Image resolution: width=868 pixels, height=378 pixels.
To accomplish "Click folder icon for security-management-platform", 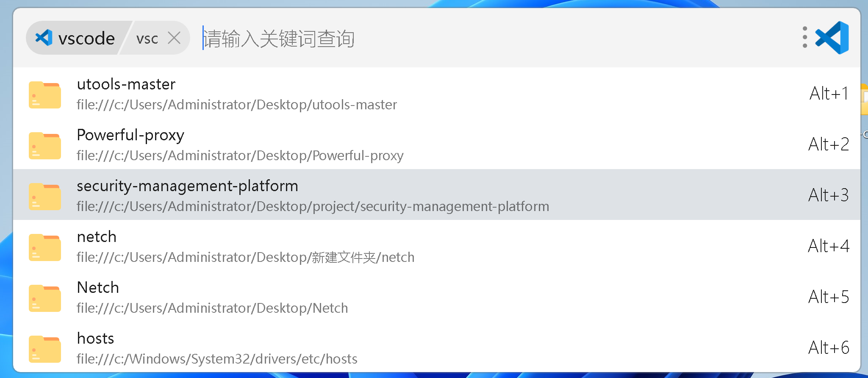I will point(45,197).
